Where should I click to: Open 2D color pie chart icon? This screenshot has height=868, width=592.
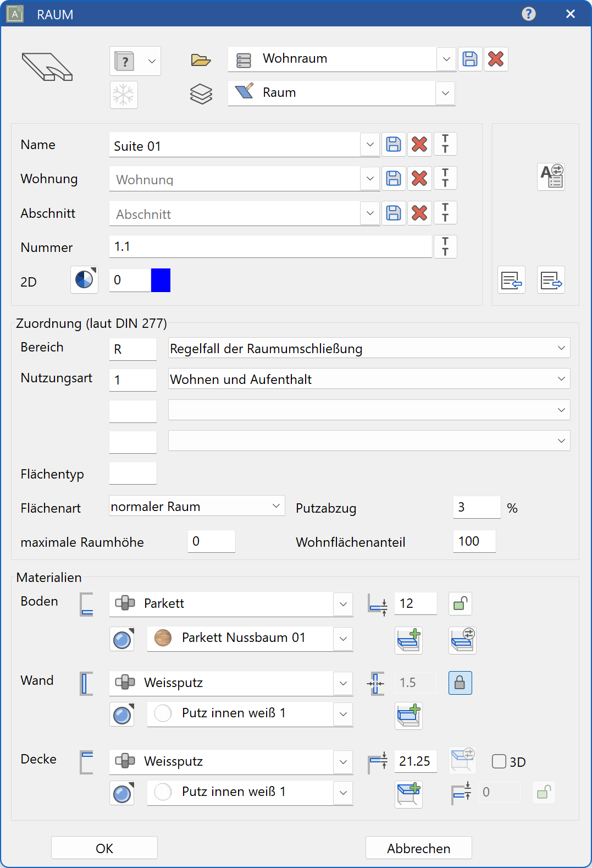tap(84, 280)
